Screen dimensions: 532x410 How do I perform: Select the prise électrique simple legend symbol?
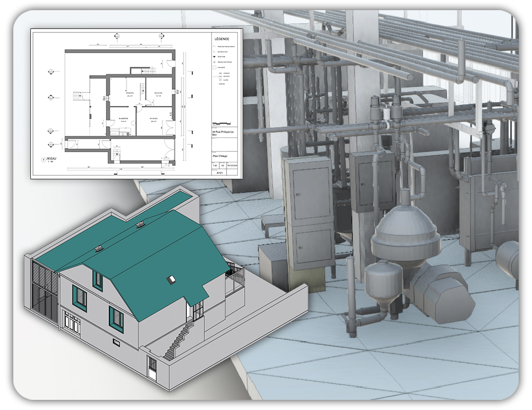(214, 46)
